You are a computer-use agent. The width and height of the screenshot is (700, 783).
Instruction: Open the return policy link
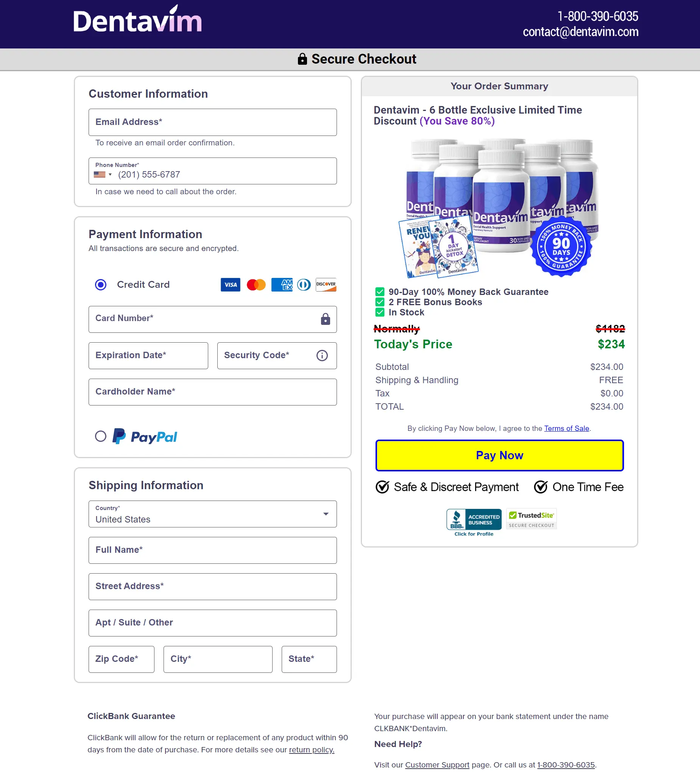(x=312, y=750)
